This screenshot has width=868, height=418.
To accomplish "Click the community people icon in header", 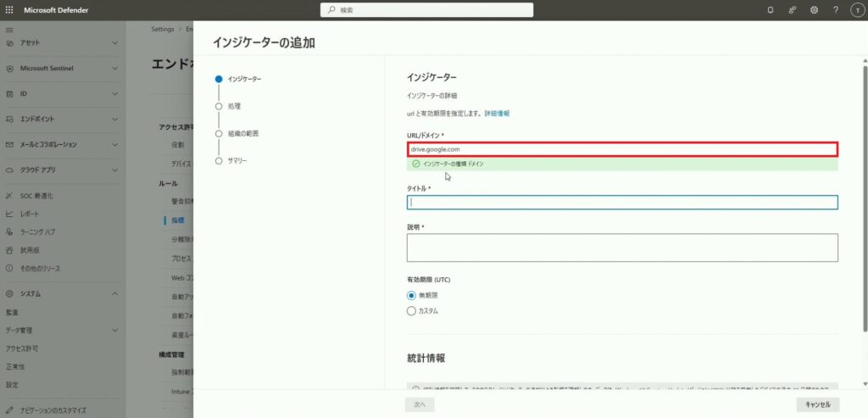I will 792,10.
